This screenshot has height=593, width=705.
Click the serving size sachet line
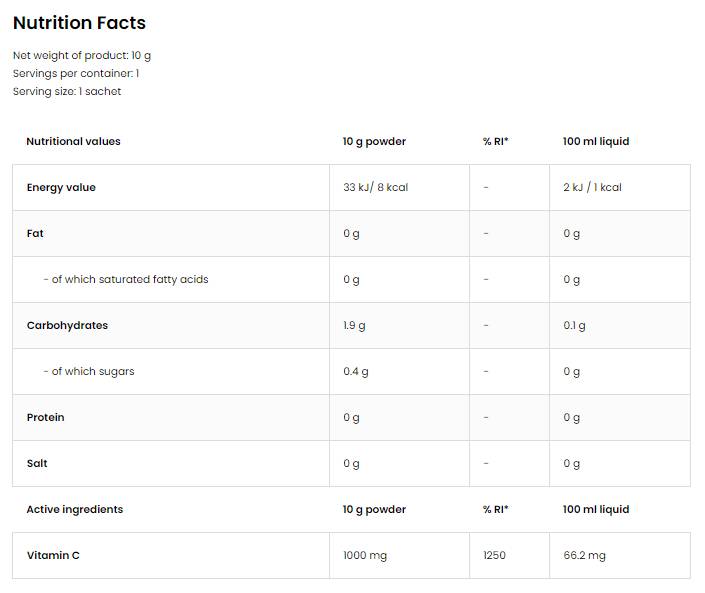[x=67, y=92]
